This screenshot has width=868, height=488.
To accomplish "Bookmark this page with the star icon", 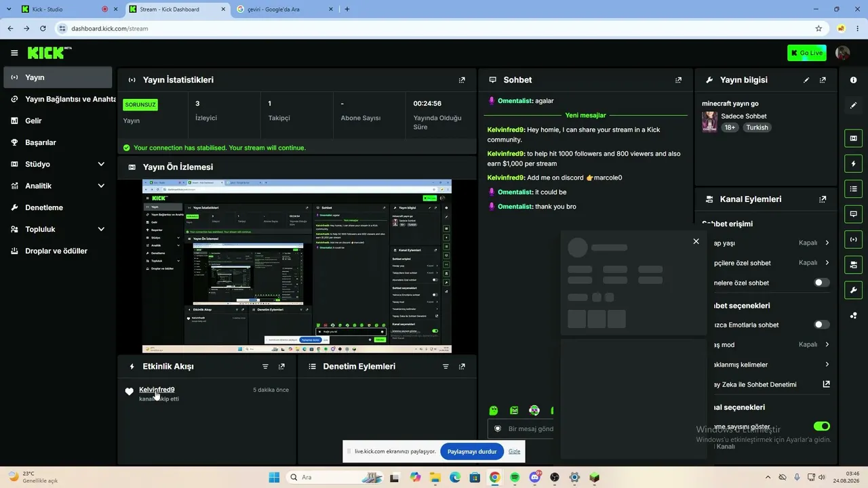I will [x=818, y=28].
